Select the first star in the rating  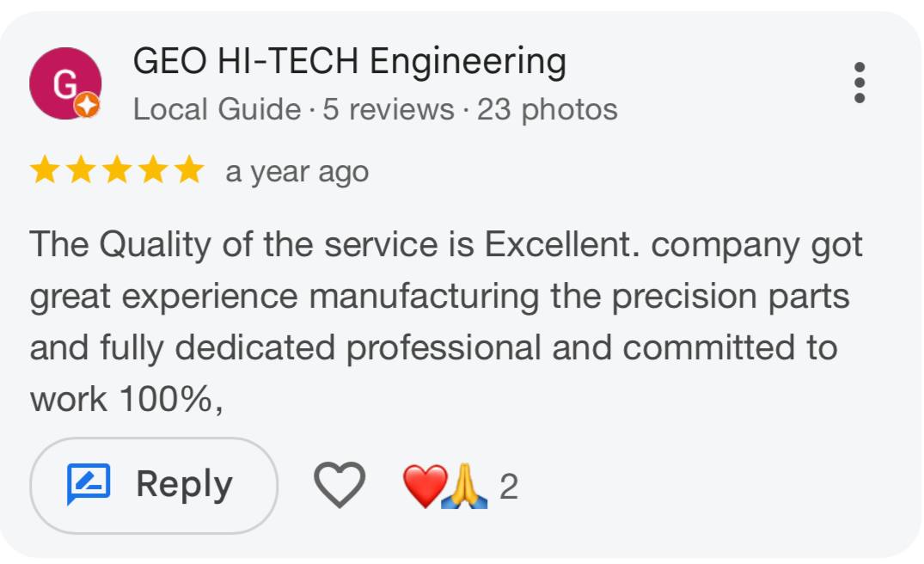point(46,170)
